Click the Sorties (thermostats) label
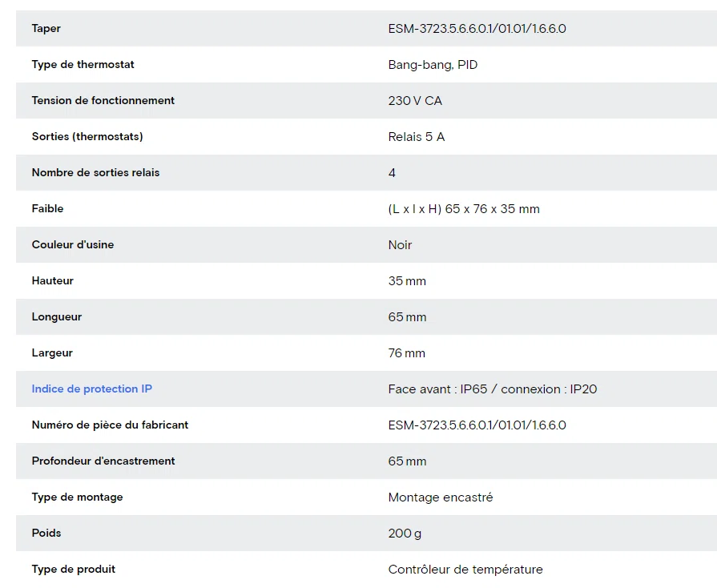 (87, 136)
